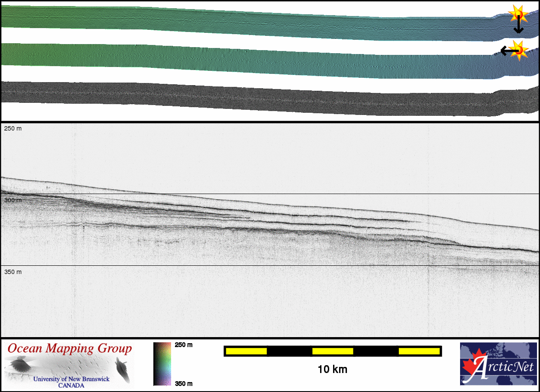Click the Ocean Mapping Group title text
Image resolution: width=540 pixels, height=392 pixels.
click(70, 348)
